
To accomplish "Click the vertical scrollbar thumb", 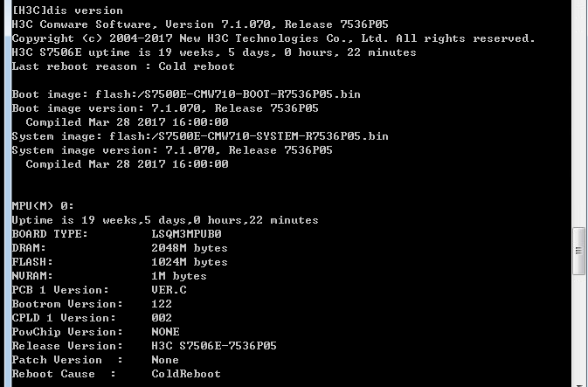I will pos(578,250).
